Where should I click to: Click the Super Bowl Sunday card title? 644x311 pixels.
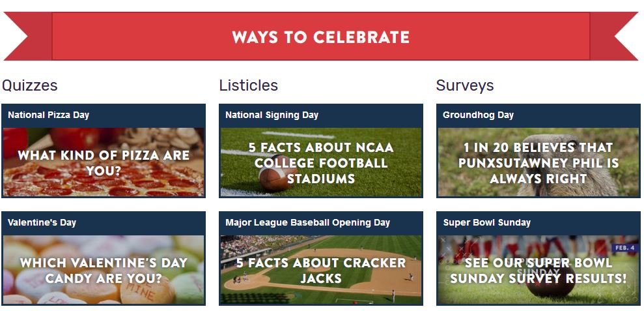point(486,222)
